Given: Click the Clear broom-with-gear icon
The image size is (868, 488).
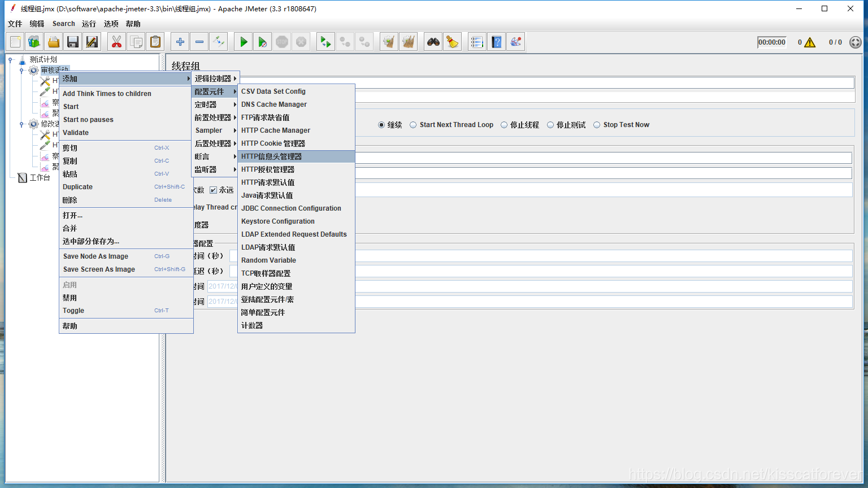Looking at the screenshot, I should [x=389, y=42].
